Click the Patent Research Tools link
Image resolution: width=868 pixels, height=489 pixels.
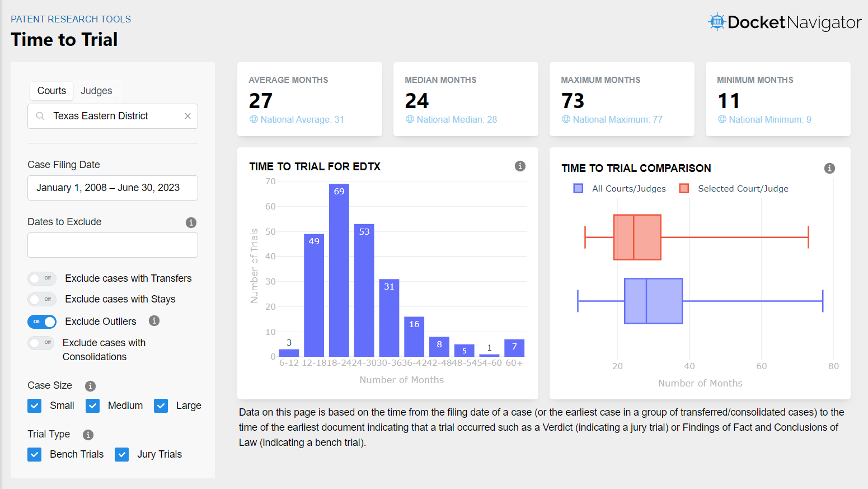[x=71, y=19]
